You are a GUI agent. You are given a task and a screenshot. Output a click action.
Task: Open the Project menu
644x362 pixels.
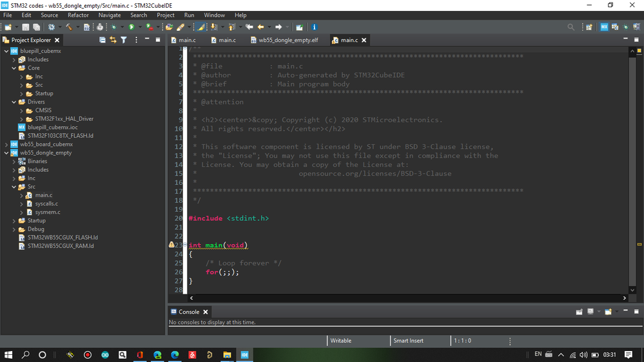point(166,15)
